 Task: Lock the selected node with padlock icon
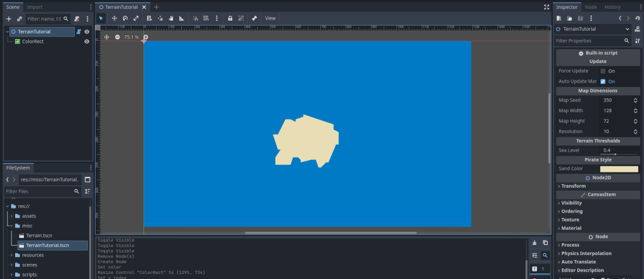(230, 18)
